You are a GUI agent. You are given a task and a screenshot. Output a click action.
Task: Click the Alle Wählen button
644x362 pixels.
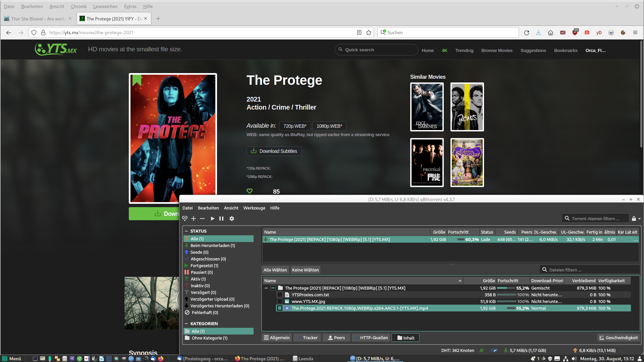pos(275,270)
